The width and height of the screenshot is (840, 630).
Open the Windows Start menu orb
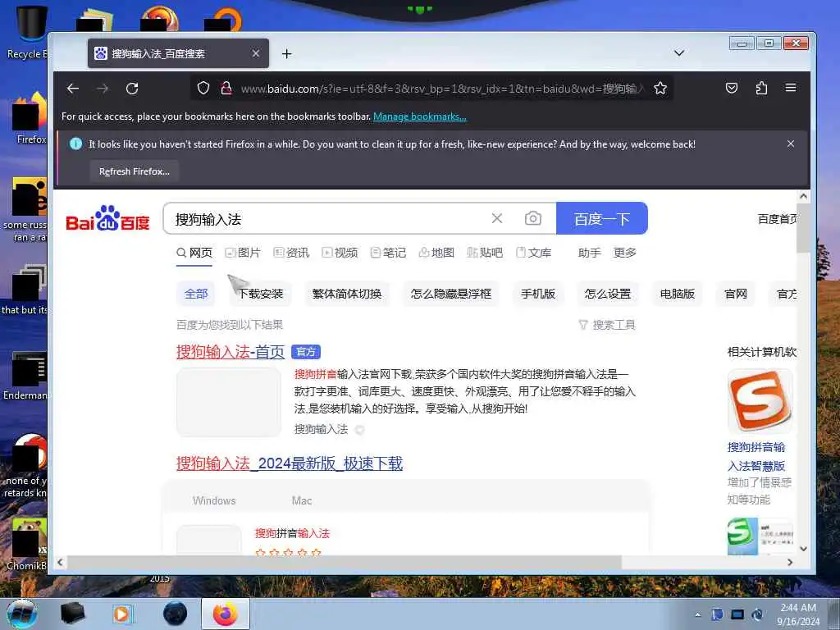[22, 614]
